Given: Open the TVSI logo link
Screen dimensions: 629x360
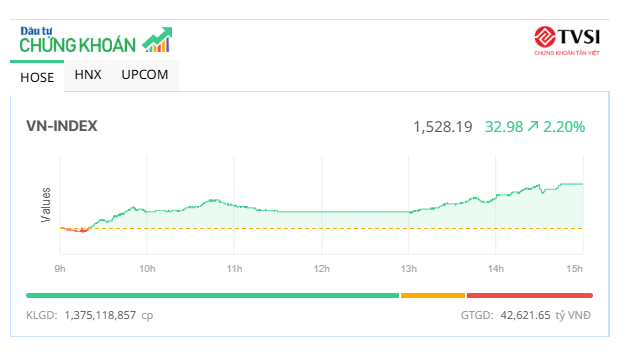Looking at the screenshot, I should (567, 41).
